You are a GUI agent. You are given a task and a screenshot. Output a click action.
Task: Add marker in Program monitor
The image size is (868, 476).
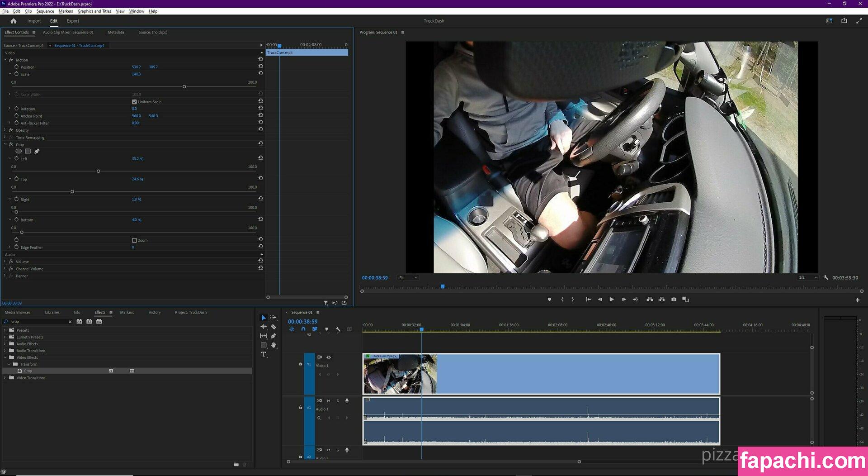tap(549, 300)
